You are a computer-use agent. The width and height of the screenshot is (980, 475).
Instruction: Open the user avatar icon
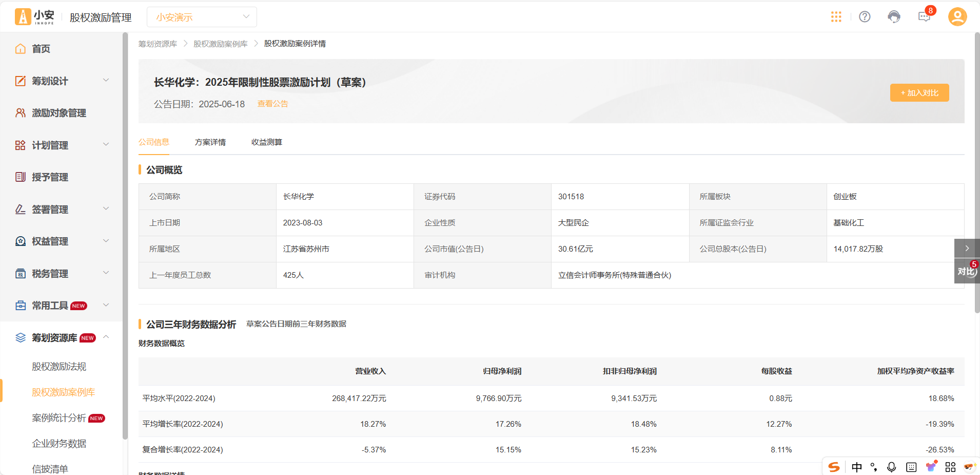point(957,17)
